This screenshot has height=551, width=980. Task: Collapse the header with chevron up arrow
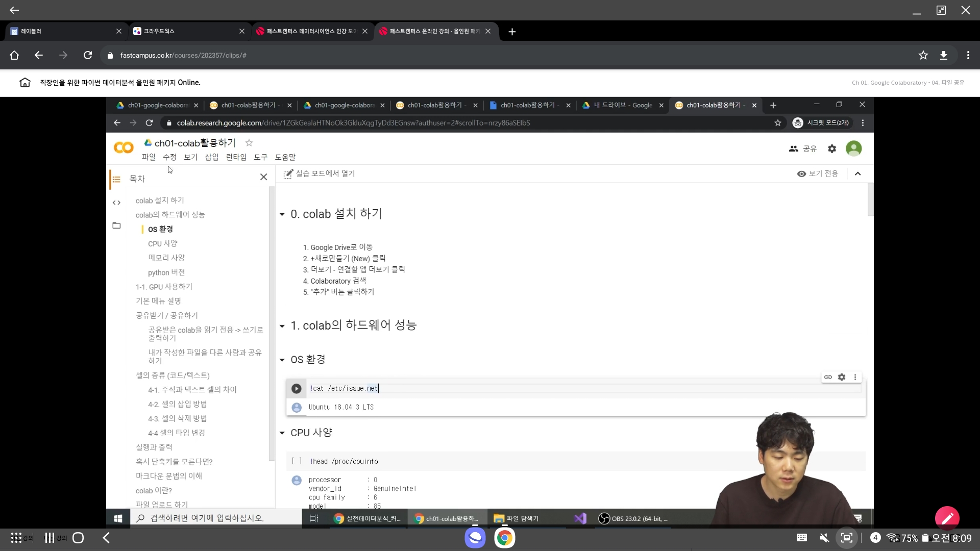(x=858, y=173)
